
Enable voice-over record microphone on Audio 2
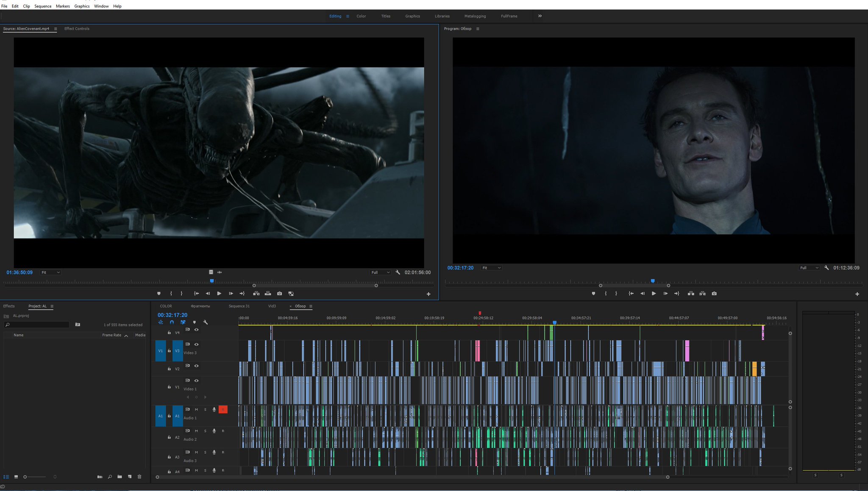pyautogui.click(x=214, y=431)
